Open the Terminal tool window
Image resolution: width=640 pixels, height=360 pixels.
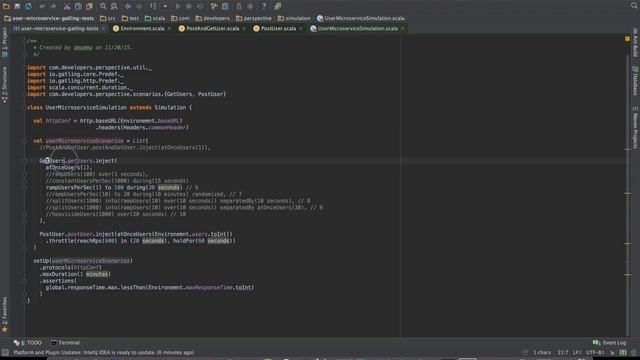65,343
